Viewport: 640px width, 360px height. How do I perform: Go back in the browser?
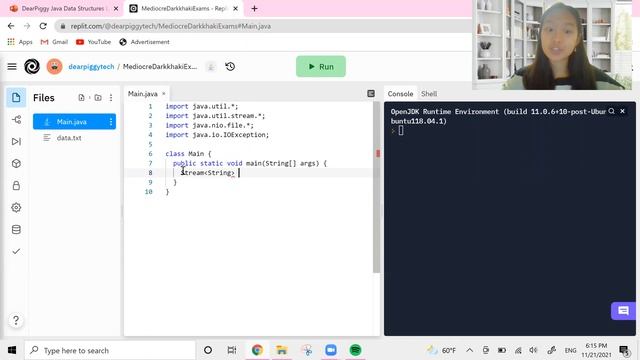coord(11,26)
